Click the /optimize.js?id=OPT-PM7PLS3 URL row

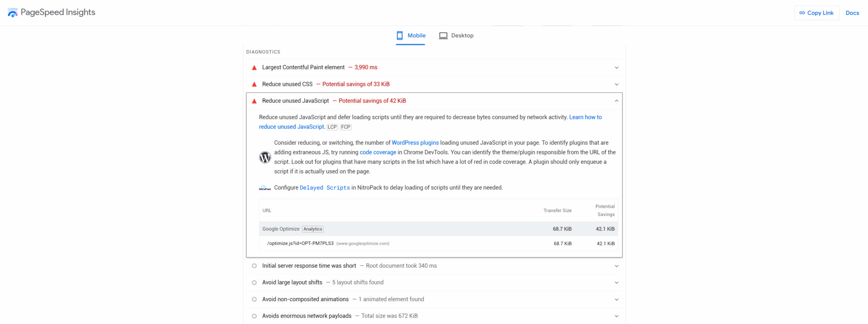click(438, 243)
